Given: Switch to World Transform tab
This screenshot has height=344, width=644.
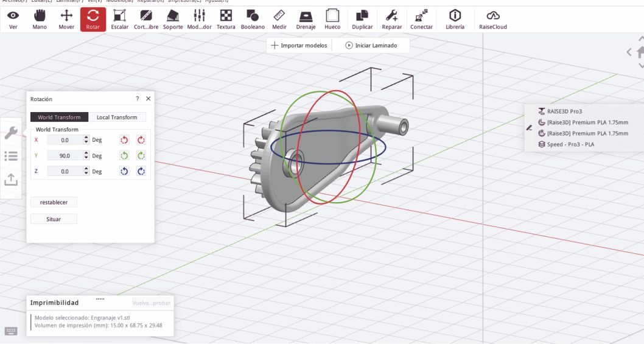Looking at the screenshot, I should coord(59,117).
